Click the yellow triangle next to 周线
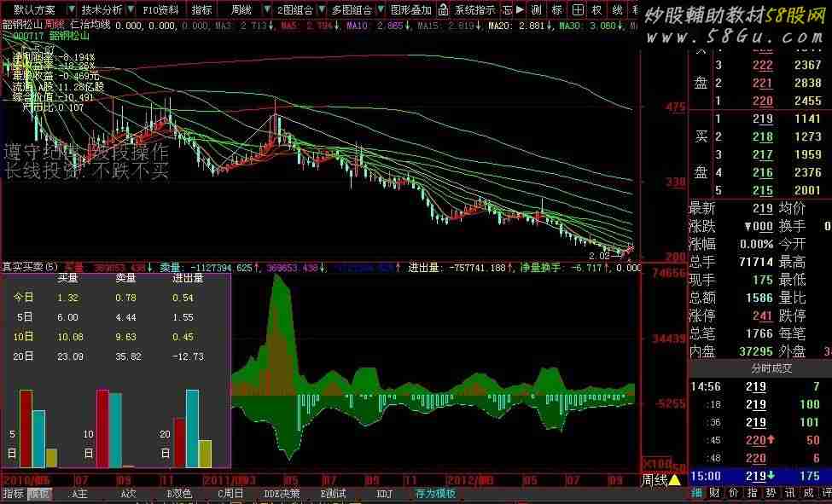 (674, 481)
